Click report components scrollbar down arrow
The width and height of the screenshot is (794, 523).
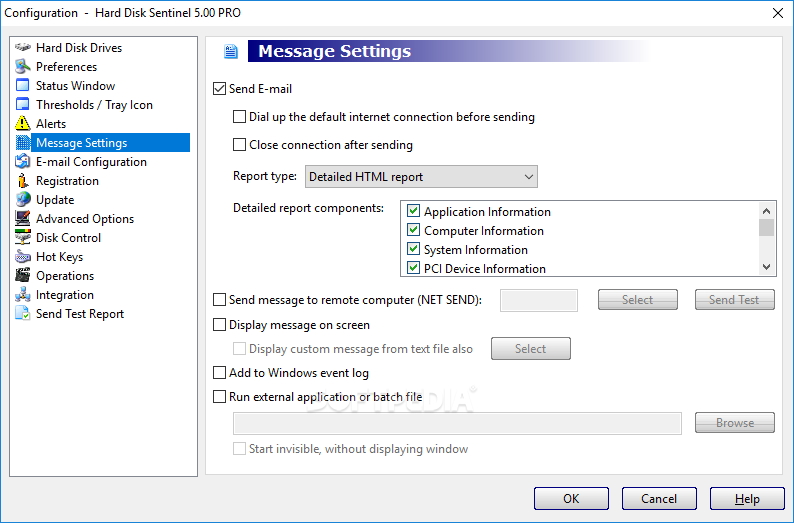[766, 267]
